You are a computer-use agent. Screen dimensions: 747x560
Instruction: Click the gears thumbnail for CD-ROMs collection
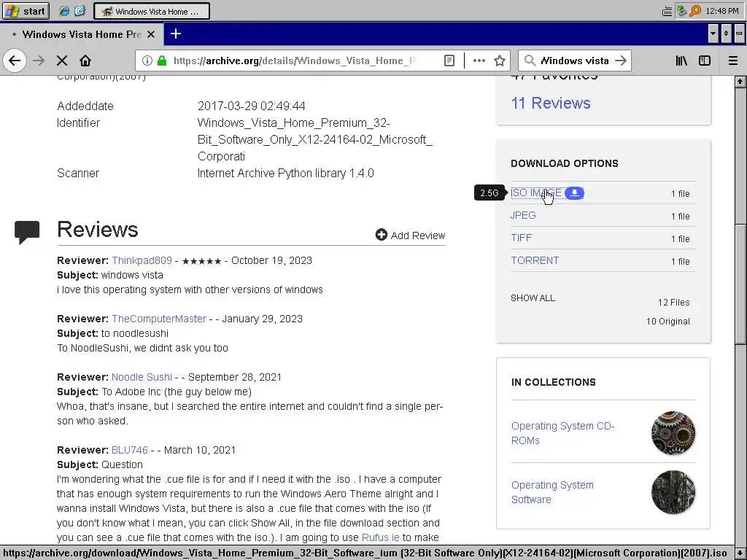[x=673, y=433]
